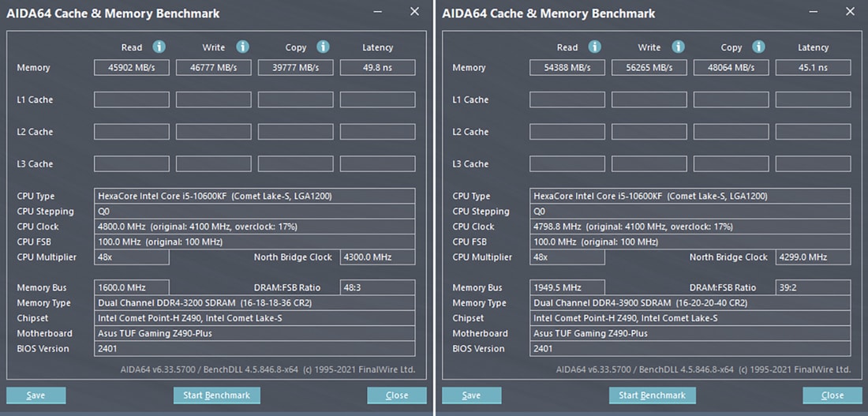
Task: Select the 56265 MB/s memory write result
Action: coord(649,68)
